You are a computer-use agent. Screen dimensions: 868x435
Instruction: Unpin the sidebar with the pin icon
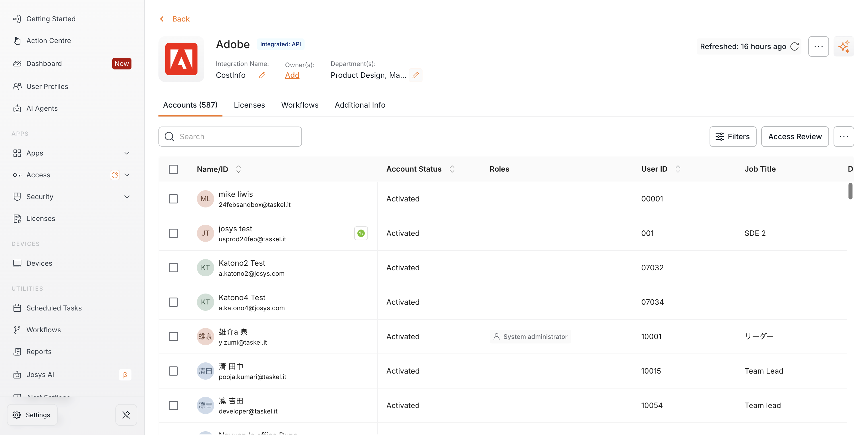coord(126,415)
